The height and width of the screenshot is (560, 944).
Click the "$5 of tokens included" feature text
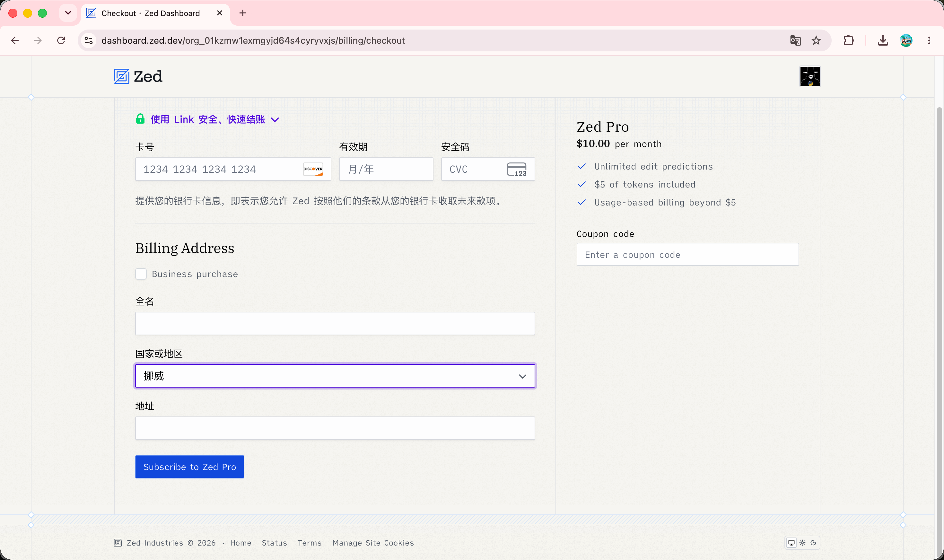click(645, 184)
